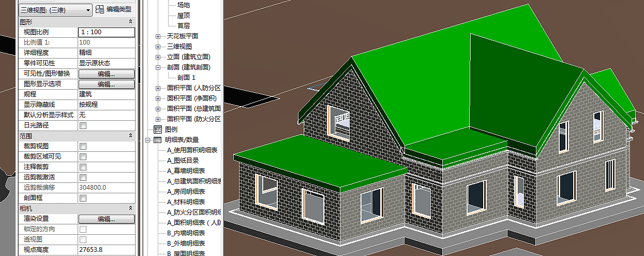Enable the 剖面框 checkbox
The image size is (644, 256).
click(83, 198)
